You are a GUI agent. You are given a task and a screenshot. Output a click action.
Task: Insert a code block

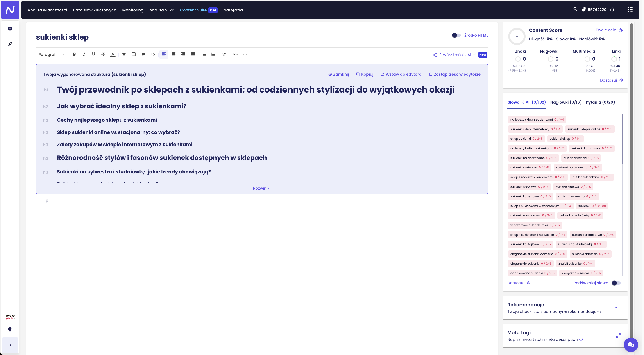click(x=153, y=54)
